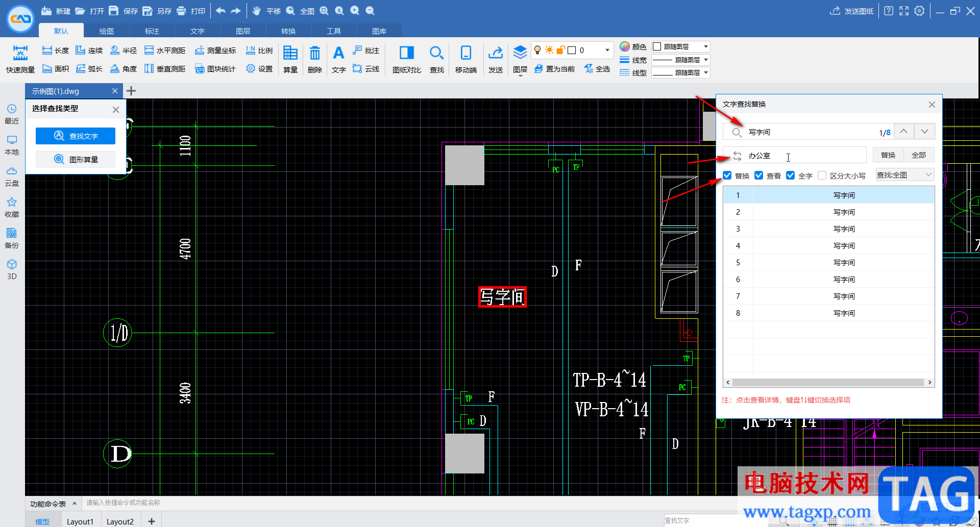Switch to the 标注 ribbon tab
This screenshot has width=980, height=527.
[152, 31]
